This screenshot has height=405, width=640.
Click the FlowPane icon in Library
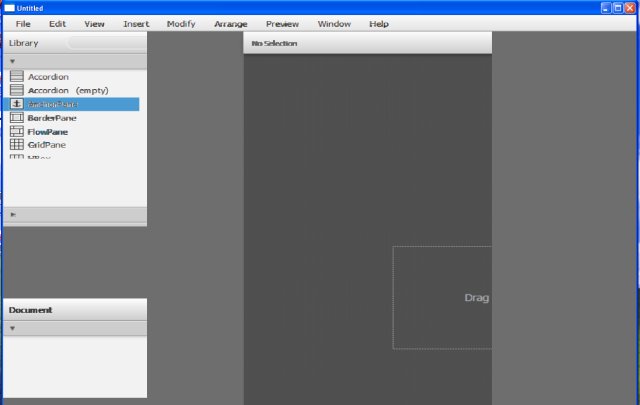tap(17, 131)
